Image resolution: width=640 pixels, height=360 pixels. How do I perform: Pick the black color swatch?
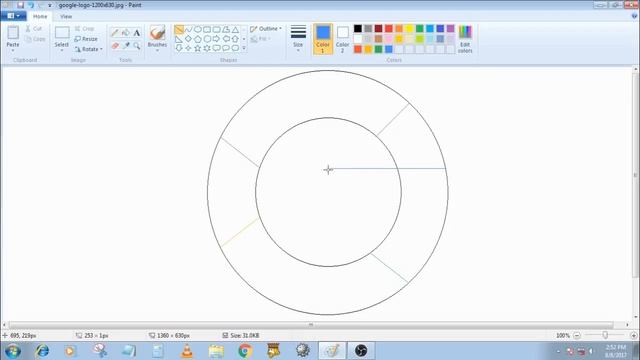click(x=358, y=29)
